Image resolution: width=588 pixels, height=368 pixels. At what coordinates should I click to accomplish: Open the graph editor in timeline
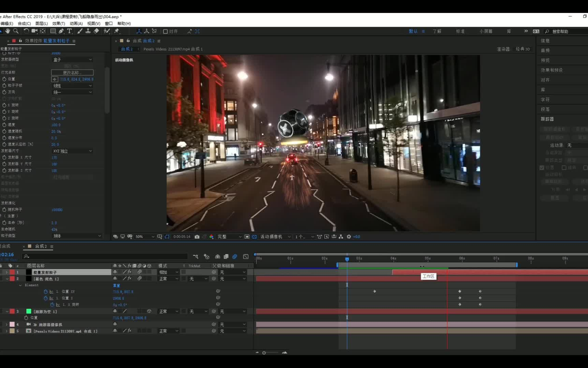[246, 257]
